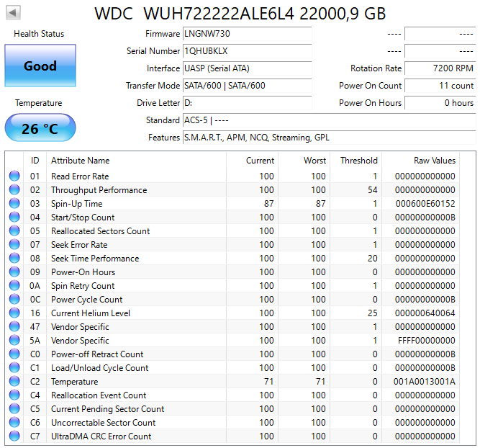Select the Current Pending Sector Count attribute name

pyautogui.click(x=107, y=409)
